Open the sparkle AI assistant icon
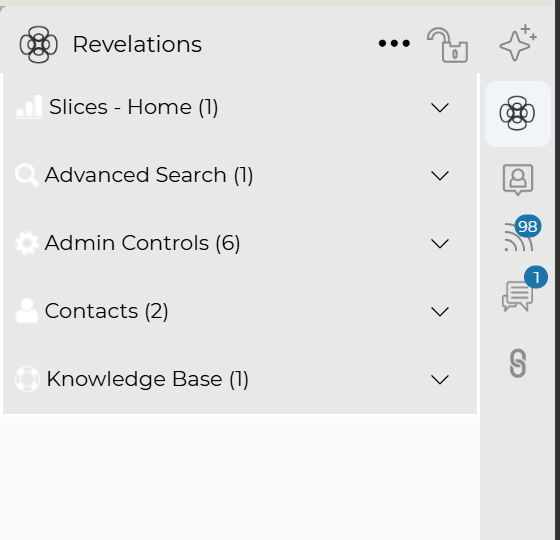Image resolution: width=560 pixels, height=540 pixels. [518, 43]
